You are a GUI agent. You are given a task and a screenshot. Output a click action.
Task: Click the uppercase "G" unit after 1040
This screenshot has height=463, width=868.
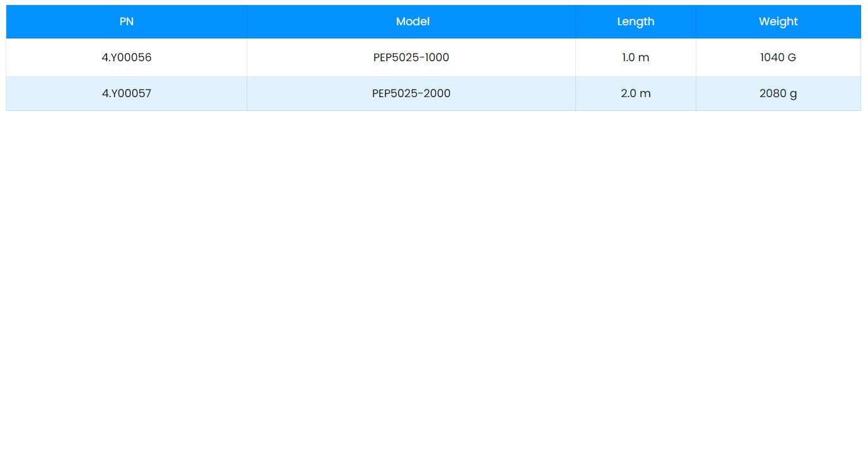pyautogui.click(x=791, y=57)
